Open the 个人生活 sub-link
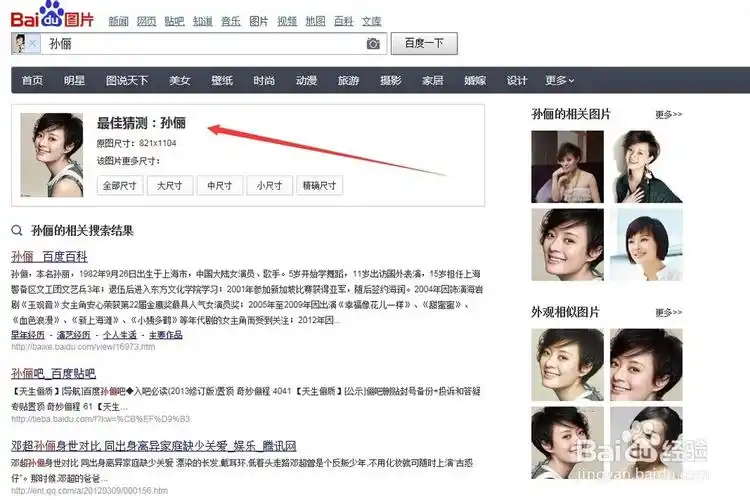 [x=120, y=335]
